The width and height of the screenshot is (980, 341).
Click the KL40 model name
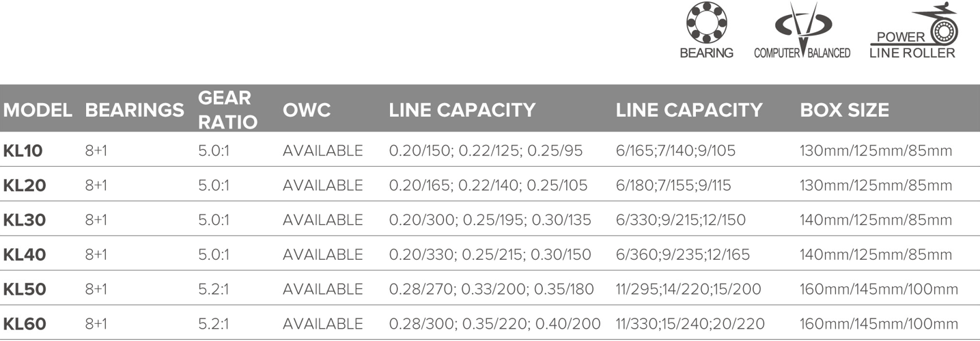pos(25,254)
